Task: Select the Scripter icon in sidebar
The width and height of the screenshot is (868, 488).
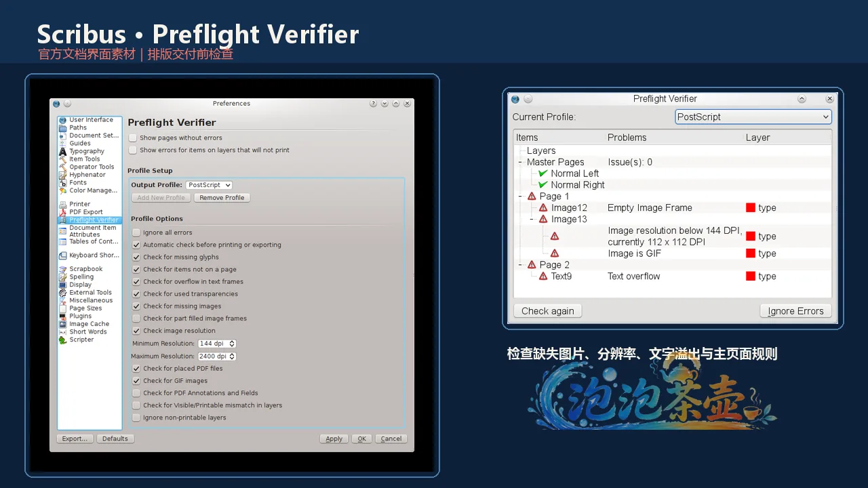Action: point(63,340)
